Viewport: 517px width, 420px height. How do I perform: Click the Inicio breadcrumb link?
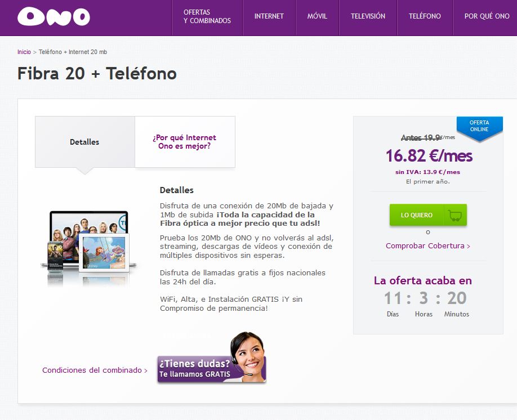24,52
